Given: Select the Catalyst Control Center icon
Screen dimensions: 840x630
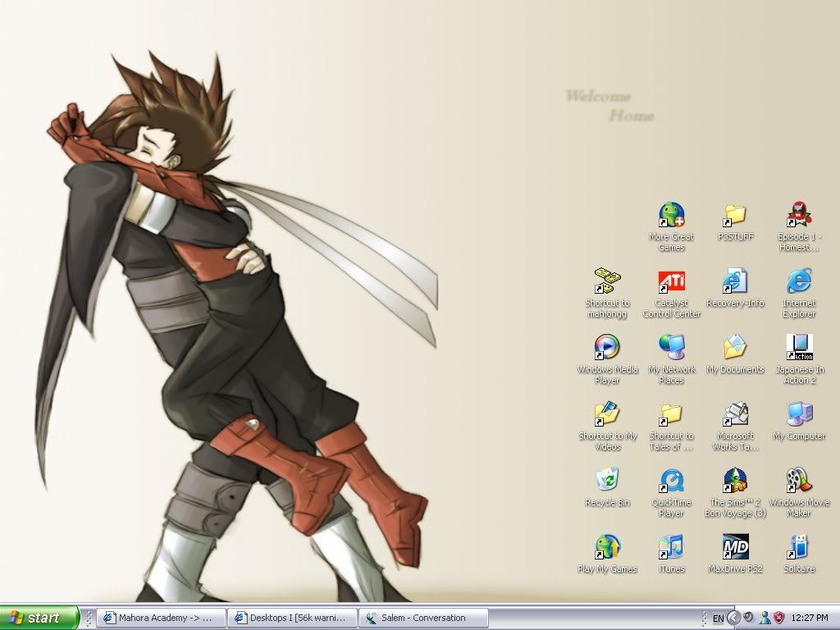Looking at the screenshot, I should 671,282.
